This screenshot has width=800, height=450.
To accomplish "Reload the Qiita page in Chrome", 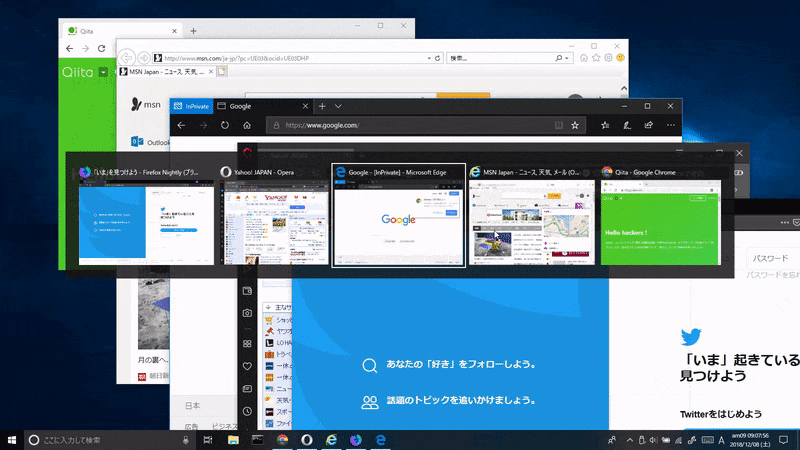I will coord(102,48).
